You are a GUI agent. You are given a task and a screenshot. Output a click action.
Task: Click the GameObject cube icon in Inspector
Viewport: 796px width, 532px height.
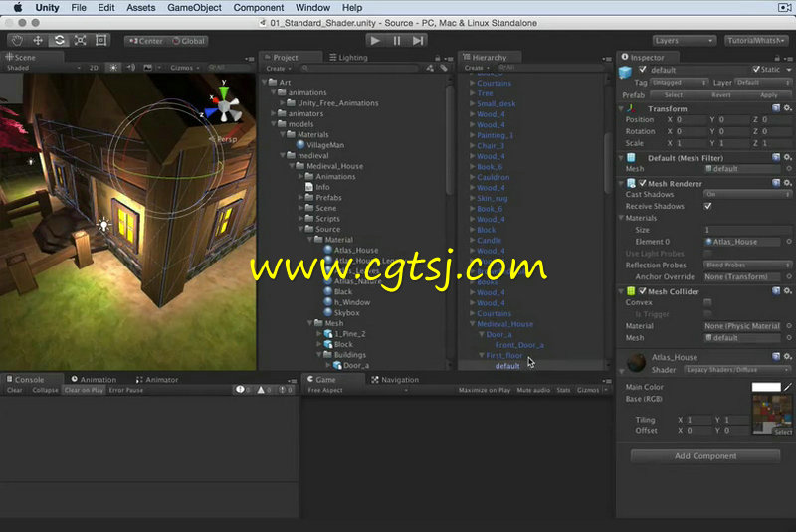626,72
